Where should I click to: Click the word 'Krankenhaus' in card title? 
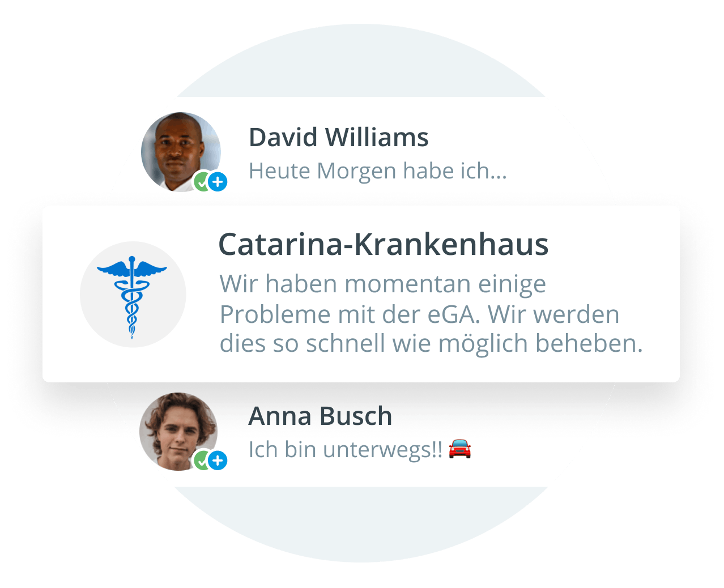coord(452,245)
